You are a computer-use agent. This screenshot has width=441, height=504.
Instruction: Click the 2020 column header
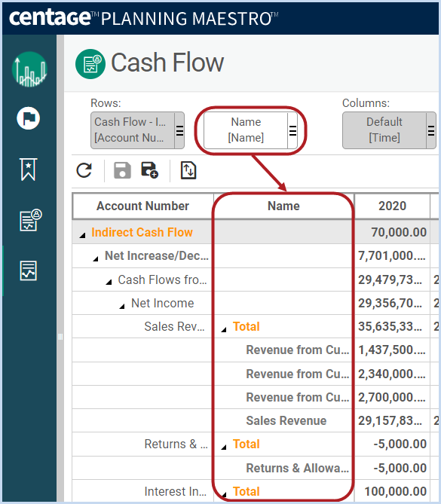point(392,206)
